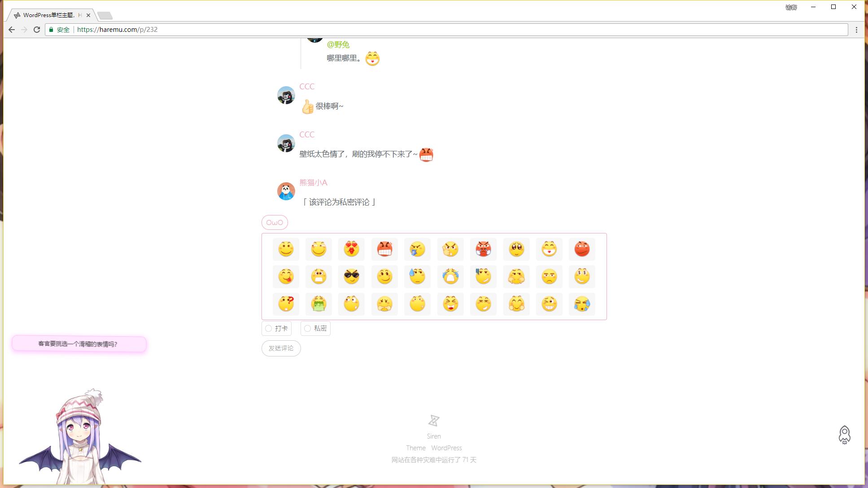Open Chrome's three-dot menu
This screenshot has height=488, width=868.
click(x=856, y=30)
